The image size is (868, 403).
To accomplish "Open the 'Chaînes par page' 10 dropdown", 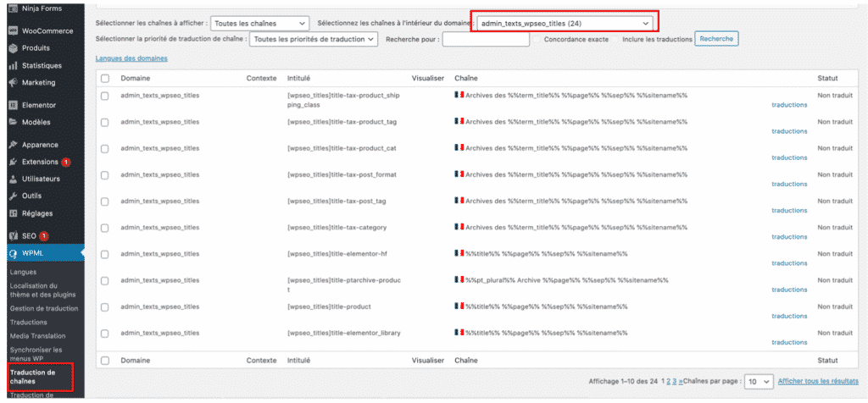I will coord(759,382).
